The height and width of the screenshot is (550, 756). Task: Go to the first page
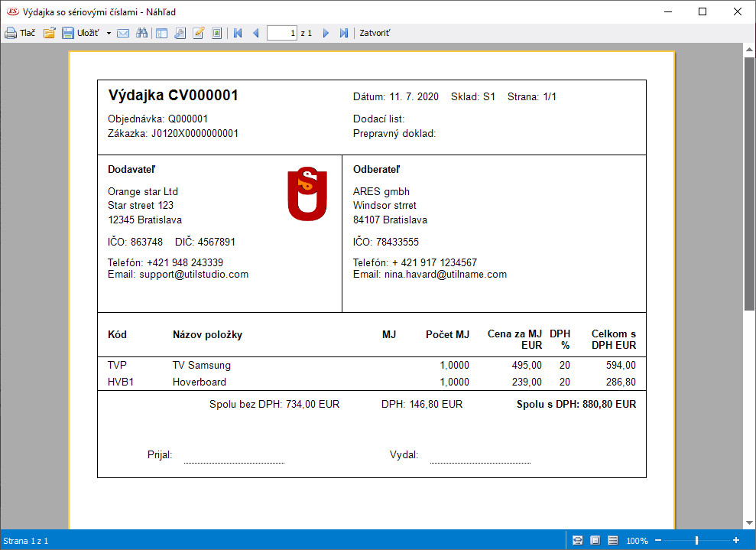pyautogui.click(x=238, y=33)
